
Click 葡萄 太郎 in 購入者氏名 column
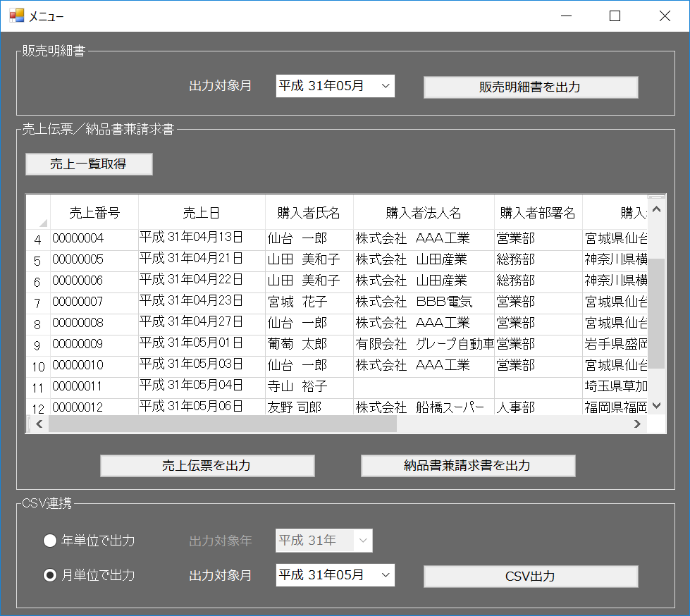pyautogui.click(x=309, y=345)
